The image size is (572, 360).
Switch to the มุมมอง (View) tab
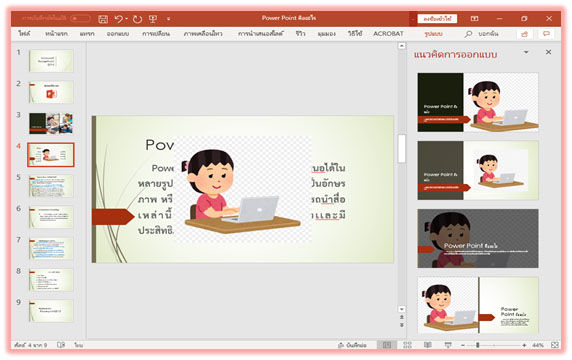point(326,34)
